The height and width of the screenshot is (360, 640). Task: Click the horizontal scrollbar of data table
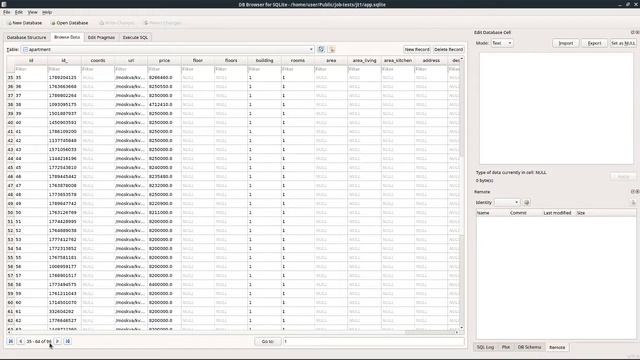click(x=233, y=332)
